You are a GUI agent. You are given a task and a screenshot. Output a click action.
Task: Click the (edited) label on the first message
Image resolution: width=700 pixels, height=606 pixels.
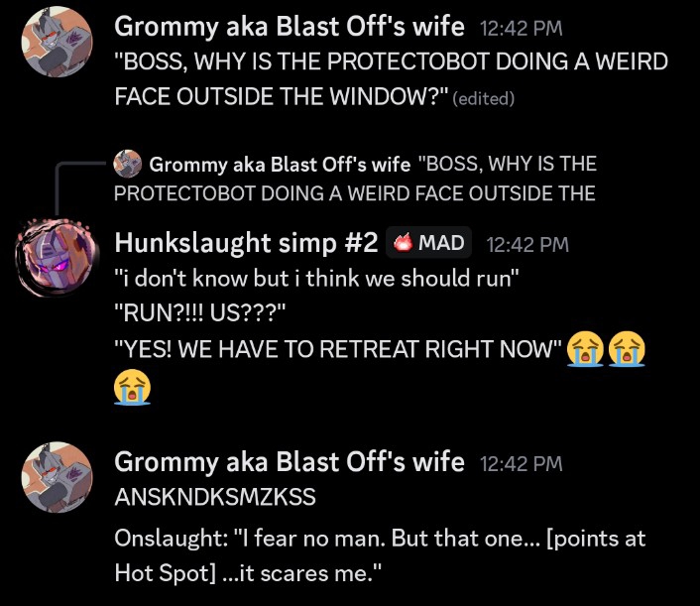point(484,98)
